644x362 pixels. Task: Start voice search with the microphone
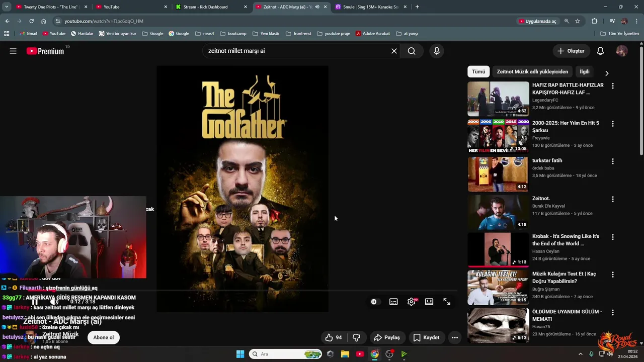(x=436, y=51)
